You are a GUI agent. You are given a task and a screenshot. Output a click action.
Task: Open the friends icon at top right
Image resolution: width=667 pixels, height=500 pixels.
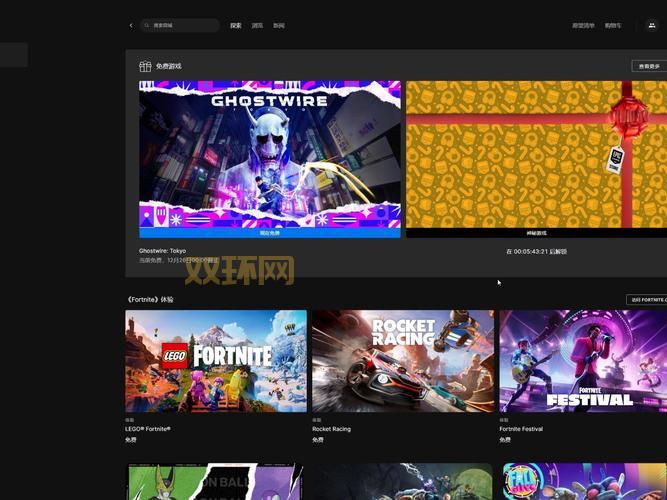click(652, 25)
